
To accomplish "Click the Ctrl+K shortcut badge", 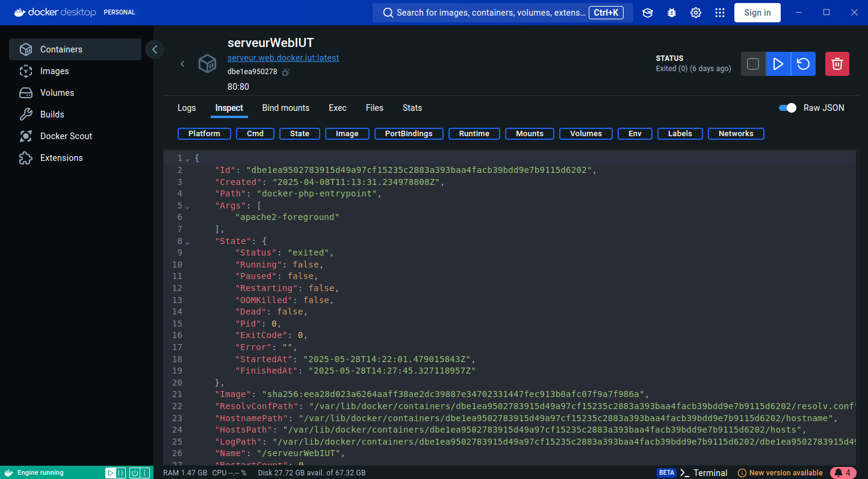I will [x=606, y=13].
